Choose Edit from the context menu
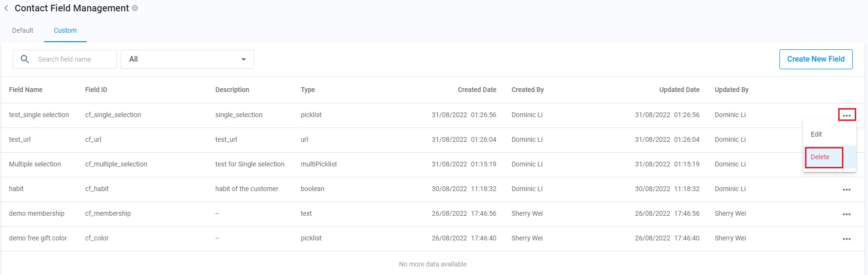Screen dimensions: 868x275 816,134
